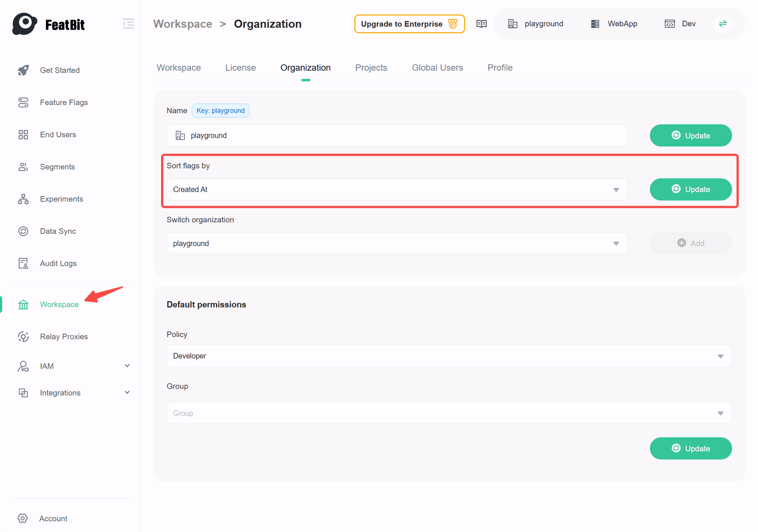Open Get Started rocket icon
Image resolution: width=758 pixels, height=532 pixels.
(x=23, y=70)
